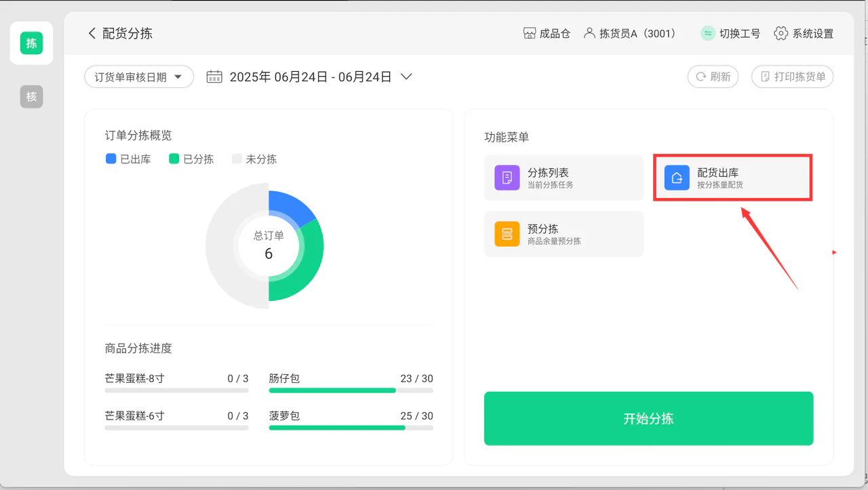Click the purple 分拣列表 document icon
The height and width of the screenshot is (490, 868).
507,178
